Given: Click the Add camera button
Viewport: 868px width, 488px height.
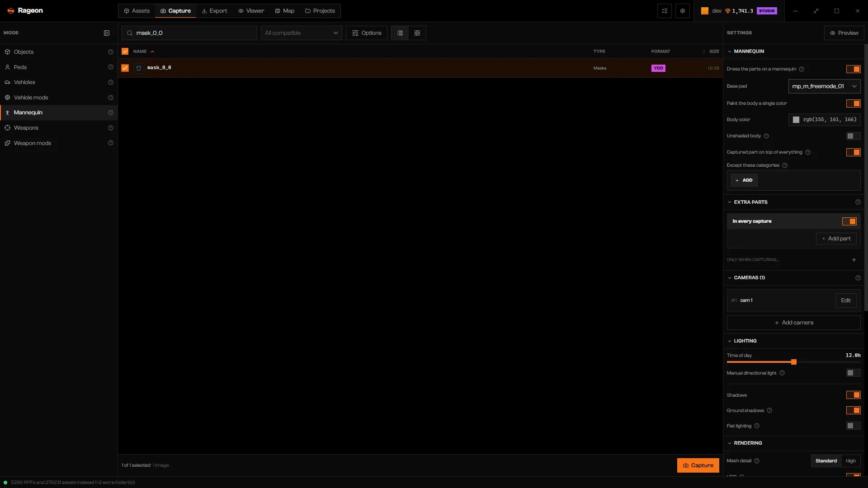Looking at the screenshot, I should tap(793, 323).
